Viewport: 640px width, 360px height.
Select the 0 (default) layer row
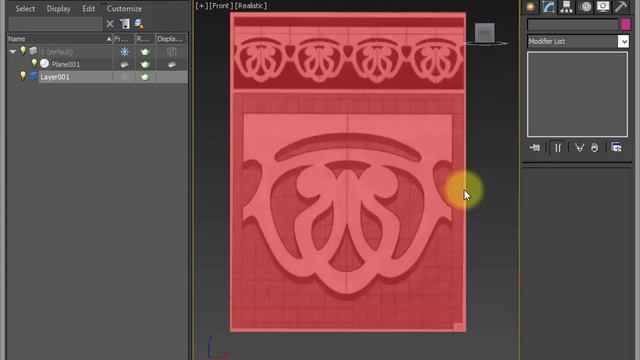pyautogui.click(x=57, y=52)
